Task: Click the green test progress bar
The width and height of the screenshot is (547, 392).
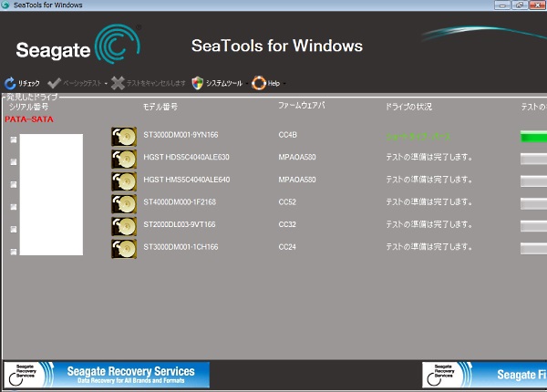Action: (533, 137)
